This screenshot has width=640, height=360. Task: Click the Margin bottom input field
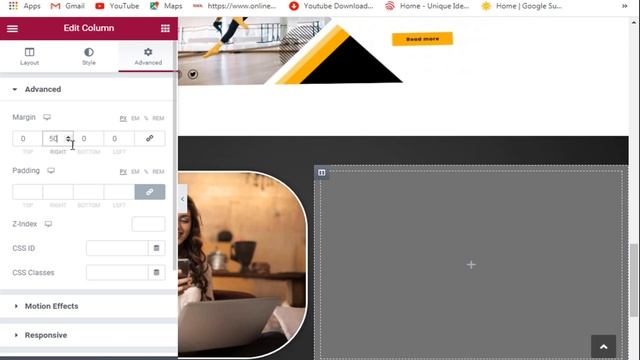tap(89, 138)
